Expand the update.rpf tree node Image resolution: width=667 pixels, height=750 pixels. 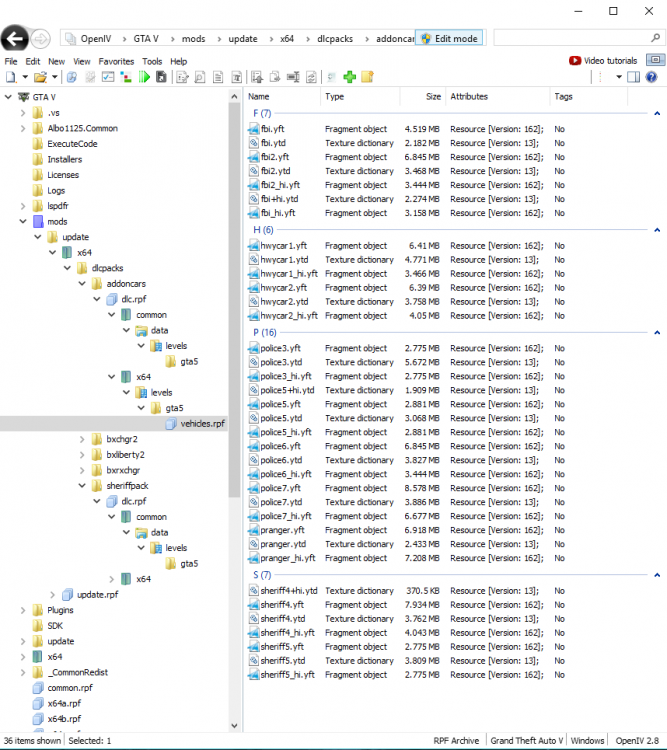click(x=53, y=595)
